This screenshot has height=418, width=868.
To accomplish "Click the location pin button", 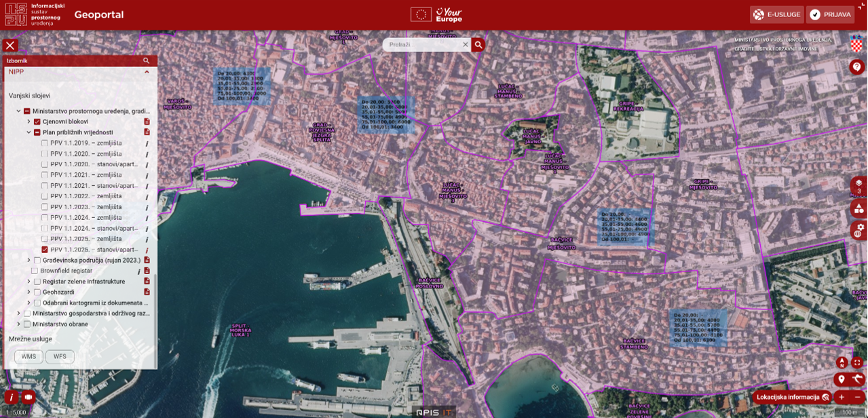I will point(842,379).
